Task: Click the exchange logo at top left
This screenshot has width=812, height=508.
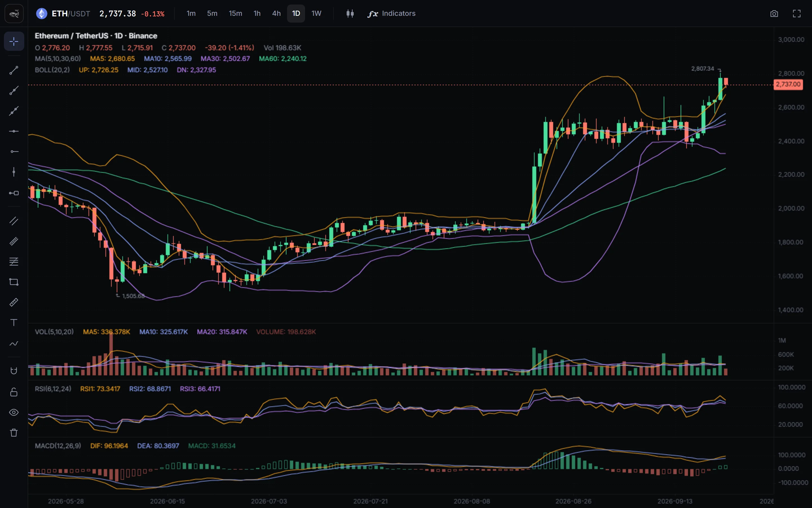Action: click(14, 14)
